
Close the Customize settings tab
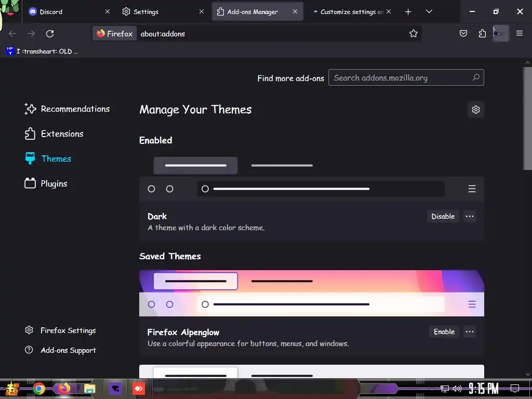click(389, 11)
